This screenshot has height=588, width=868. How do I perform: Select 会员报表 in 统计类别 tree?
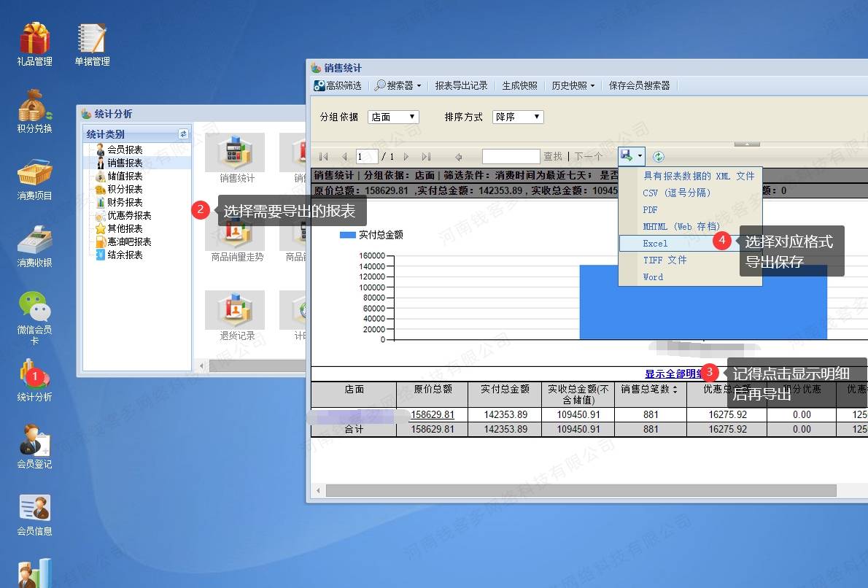[125, 150]
